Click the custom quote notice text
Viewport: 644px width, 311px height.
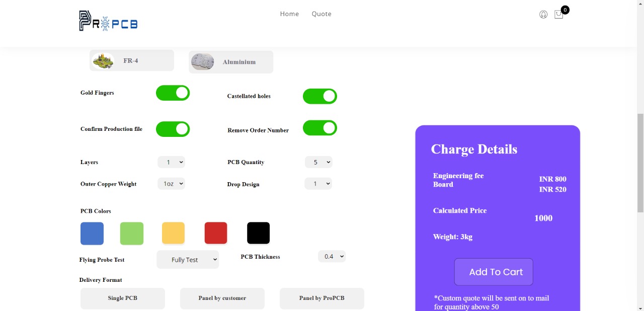tap(492, 302)
